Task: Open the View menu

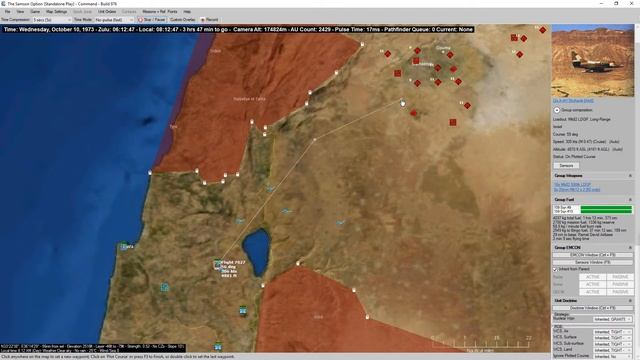Action: 20,11
